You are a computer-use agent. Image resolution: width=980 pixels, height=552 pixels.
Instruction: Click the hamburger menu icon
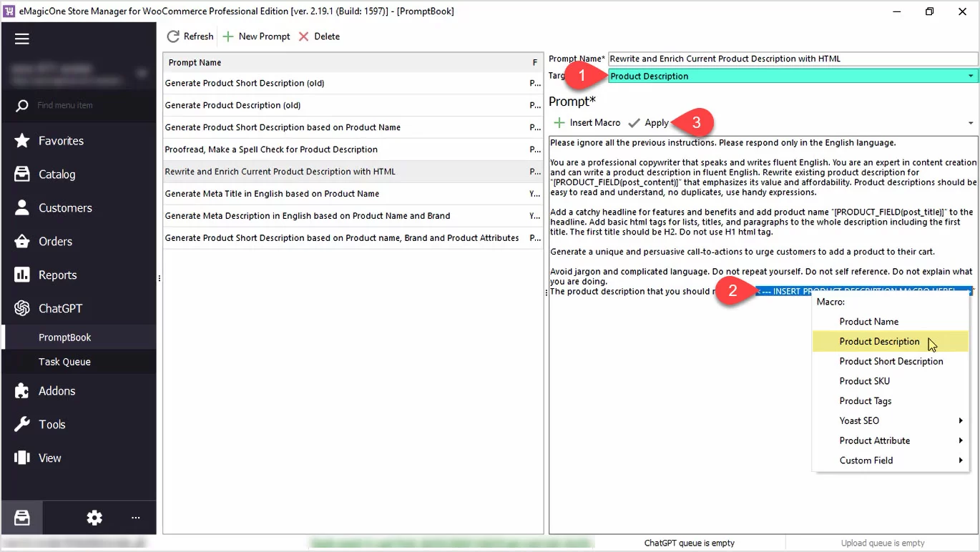pos(22,39)
